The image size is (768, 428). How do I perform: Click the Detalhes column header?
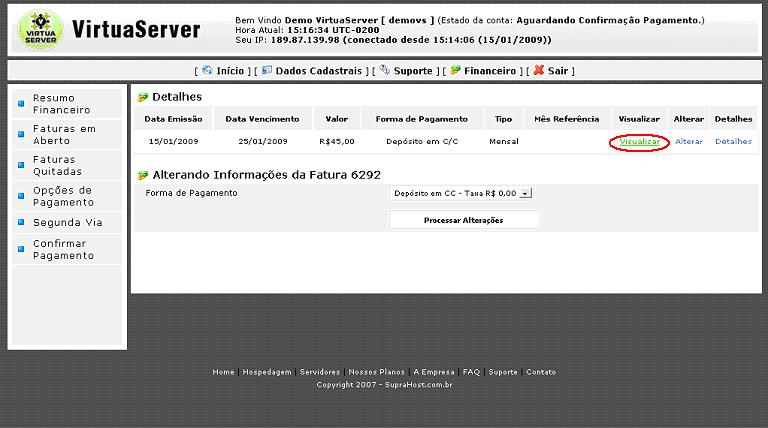pos(733,119)
